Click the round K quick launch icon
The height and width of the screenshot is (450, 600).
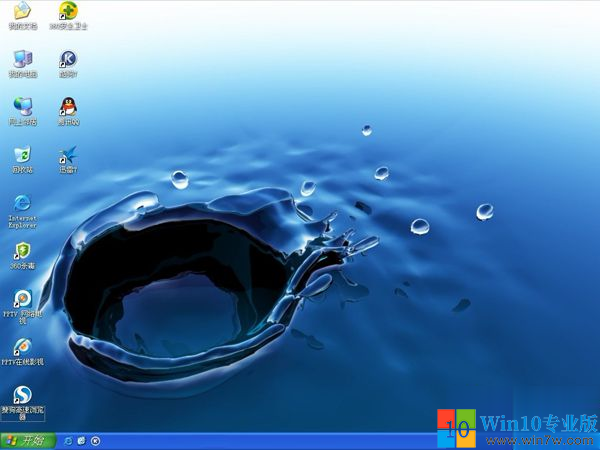tap(95, 441)
